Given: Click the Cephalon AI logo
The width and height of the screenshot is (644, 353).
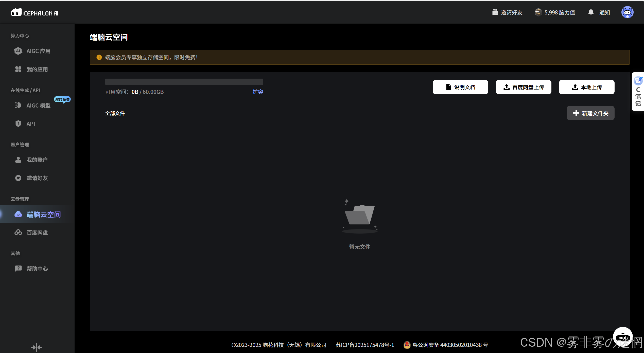Looking at the screenshot, I should pos(34,12).
